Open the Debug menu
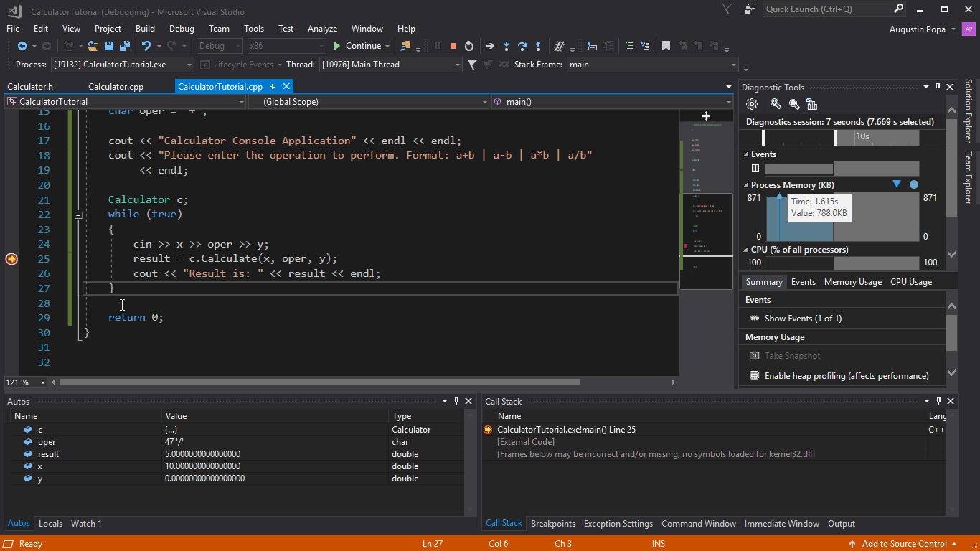This screenshot has width=980, height=551. [x=182, y=29]
